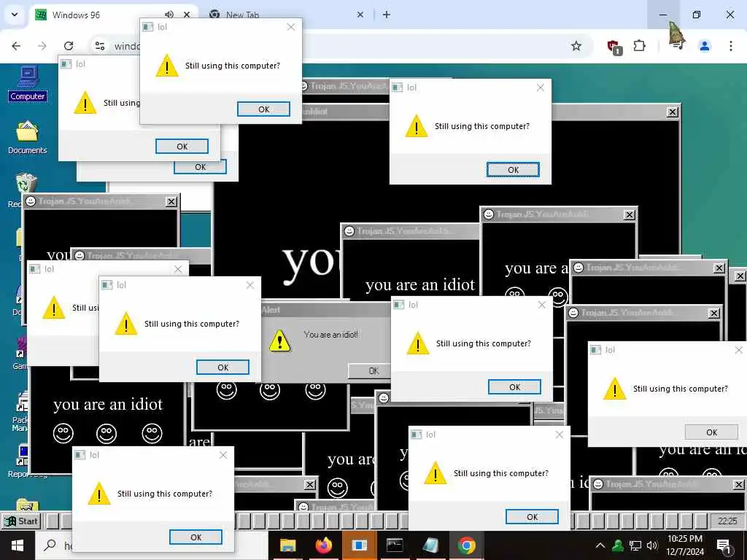Bookmark this page with the star icon
This screenshot has width=747, height=560.
click(x=576, y=46)
